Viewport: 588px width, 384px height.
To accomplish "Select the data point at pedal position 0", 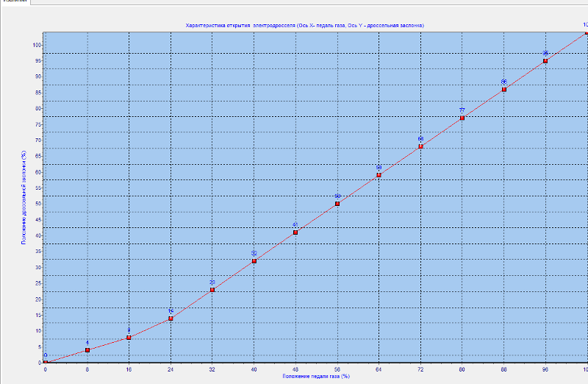I will click(46, 362).
